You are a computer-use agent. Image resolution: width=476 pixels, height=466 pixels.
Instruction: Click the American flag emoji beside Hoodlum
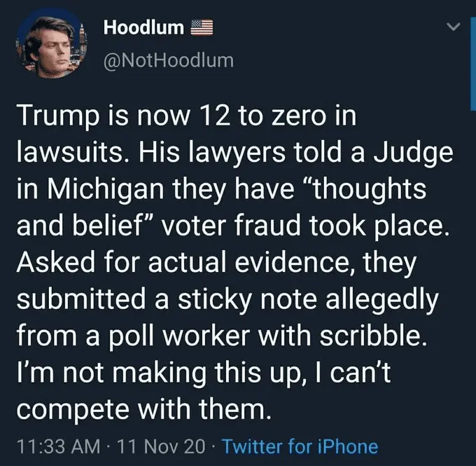(202, 28)
